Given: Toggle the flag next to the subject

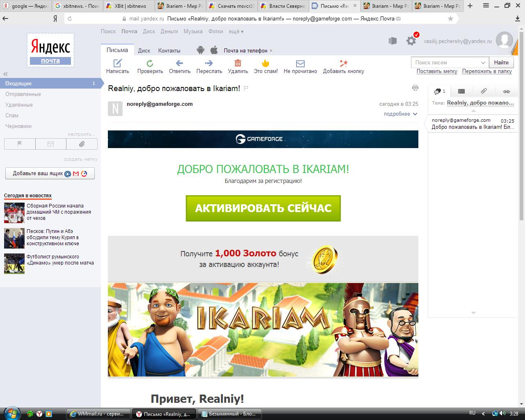Looking at the screenshot, I should (x=246, y=88).
